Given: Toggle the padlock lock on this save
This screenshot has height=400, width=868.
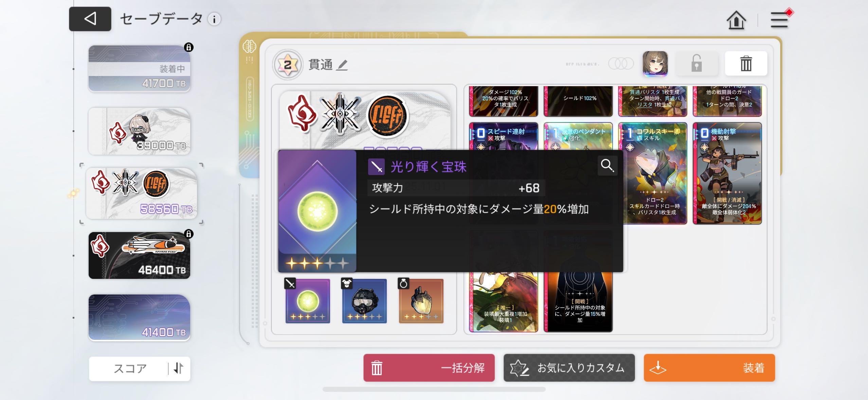Looking at the screenshot, I should (x=697, y=63).
